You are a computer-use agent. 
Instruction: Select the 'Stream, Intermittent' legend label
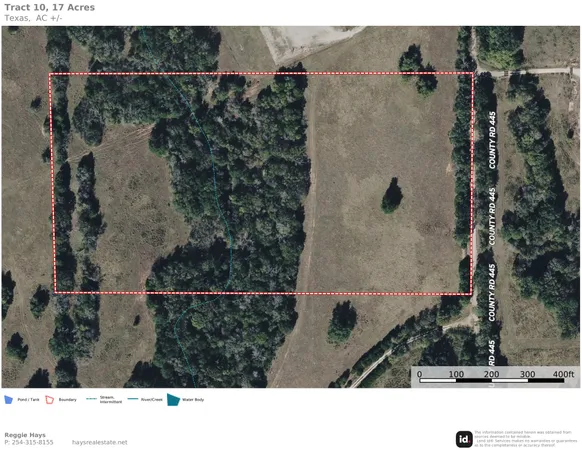(111, 400)
